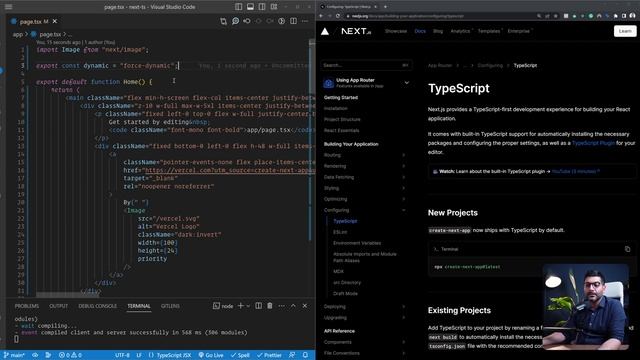Open Customize Layout icon in title bar
Screen dimensions: 640x360
[x=274, y=7]
